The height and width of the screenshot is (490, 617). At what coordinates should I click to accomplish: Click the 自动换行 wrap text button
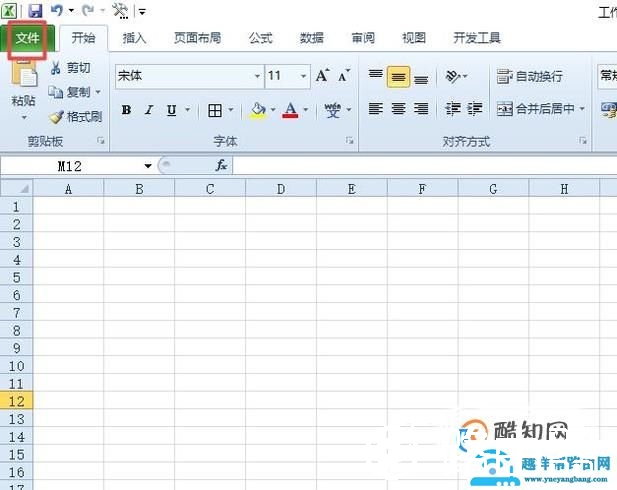coord(529,76)
